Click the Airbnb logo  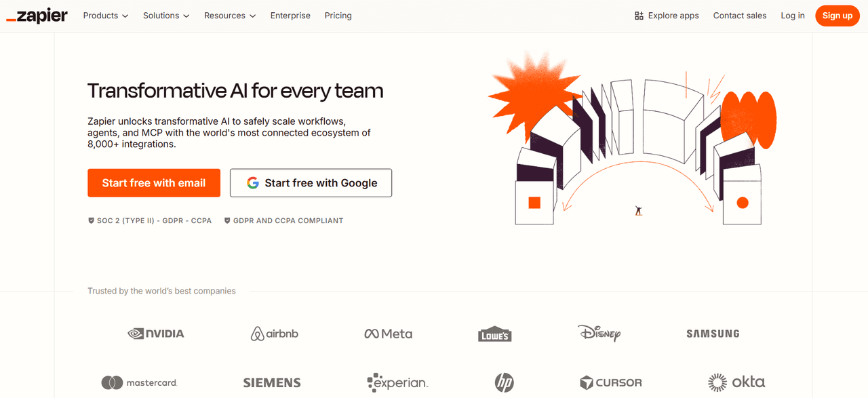pos(273,333)
